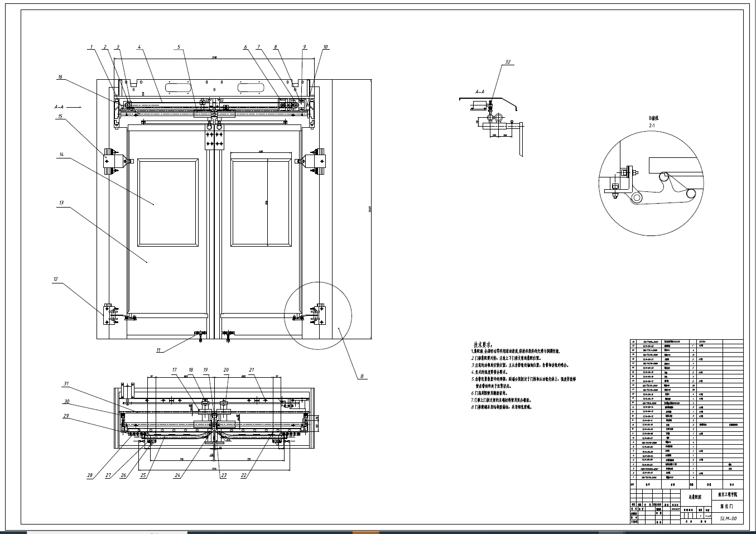Click the A-A label above the section view

(480, 91)
